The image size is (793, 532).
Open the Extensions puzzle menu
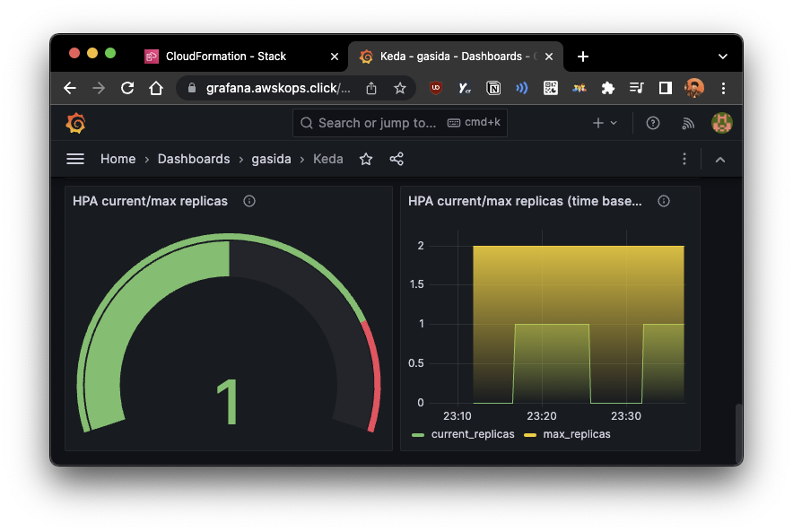click(x=608, y=89)
